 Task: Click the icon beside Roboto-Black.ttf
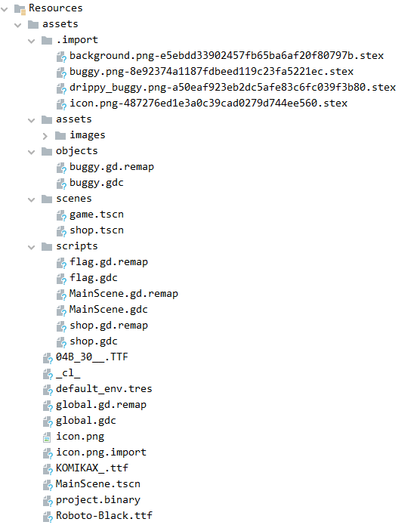click(x=48, y=516)
